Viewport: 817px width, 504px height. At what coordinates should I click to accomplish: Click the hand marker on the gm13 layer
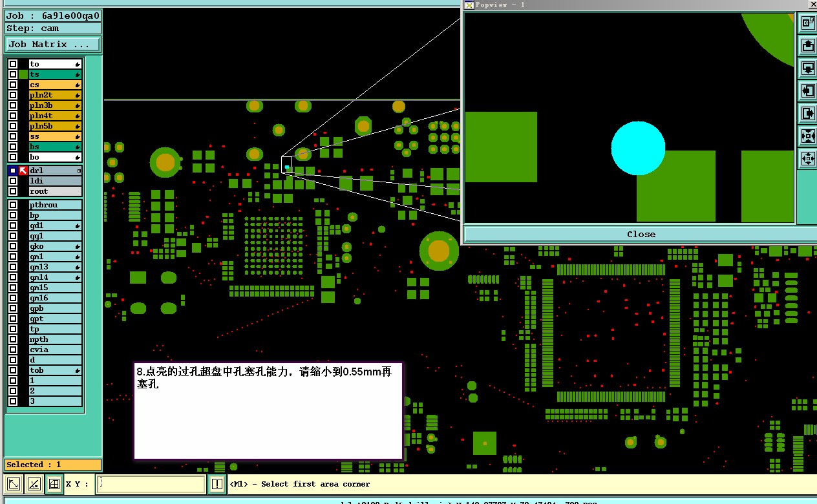coord(78,267)
